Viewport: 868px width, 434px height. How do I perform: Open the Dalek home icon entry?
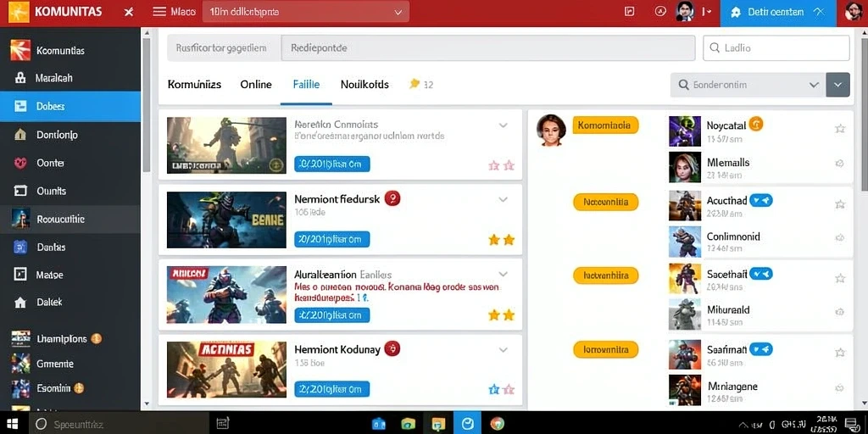coord(20,303)
